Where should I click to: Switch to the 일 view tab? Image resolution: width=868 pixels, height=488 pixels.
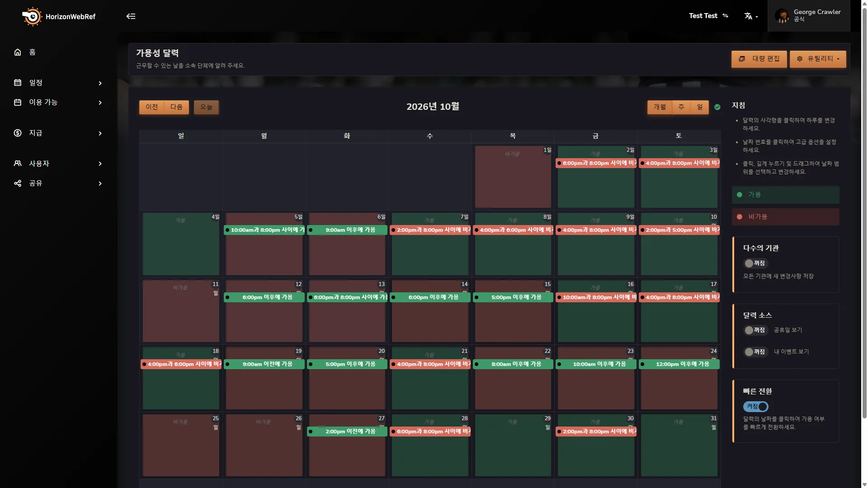coord(700,107)
